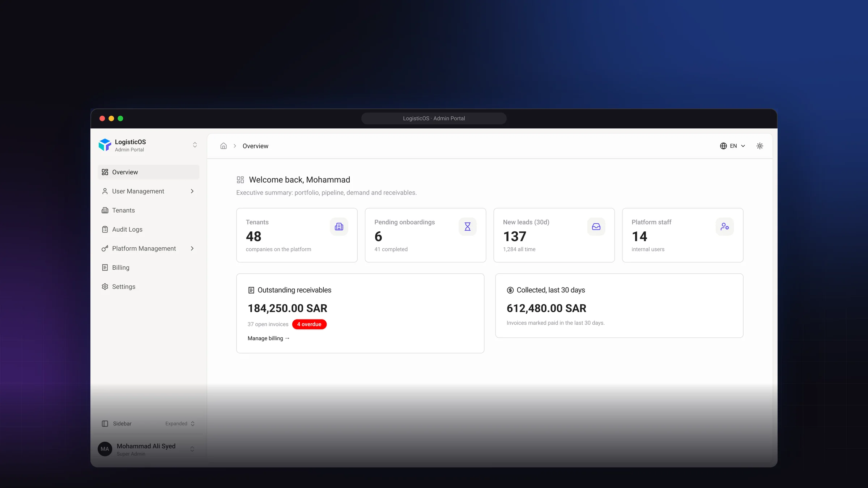
Task: Open the Mohammad Ali Syed account menu
Action: coord(148,449)
